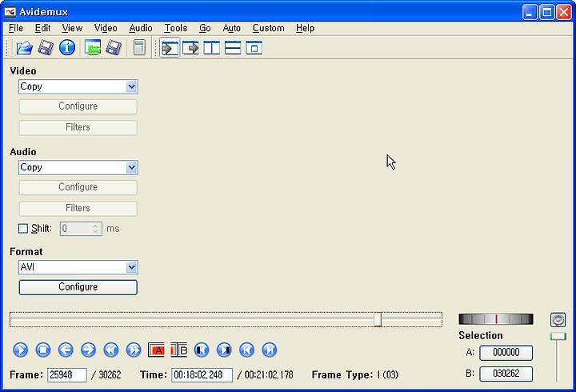The image size is (576, 392).
Task: Click Filters under Video section
Action: [78, 127]
